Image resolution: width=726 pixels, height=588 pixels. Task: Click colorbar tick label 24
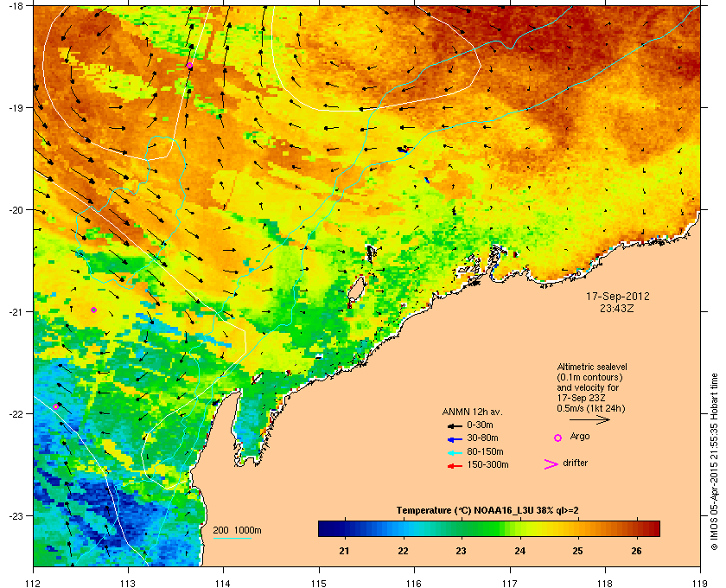coord(520,551)
